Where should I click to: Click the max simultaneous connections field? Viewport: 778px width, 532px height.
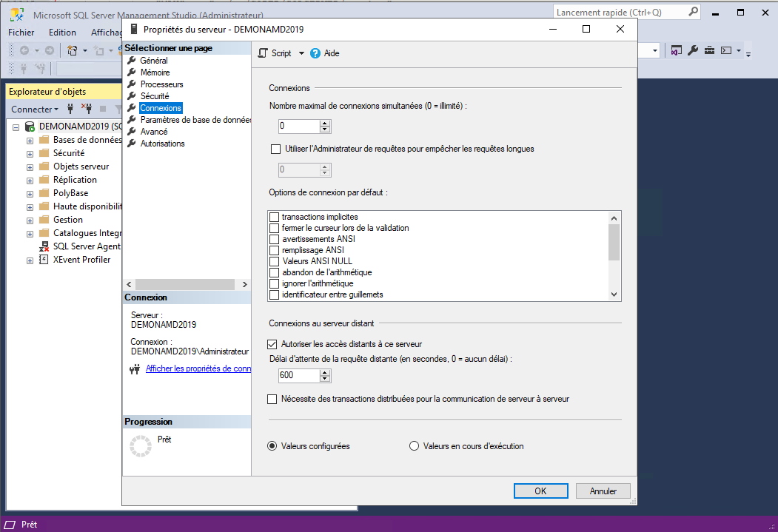click(299, 126)
